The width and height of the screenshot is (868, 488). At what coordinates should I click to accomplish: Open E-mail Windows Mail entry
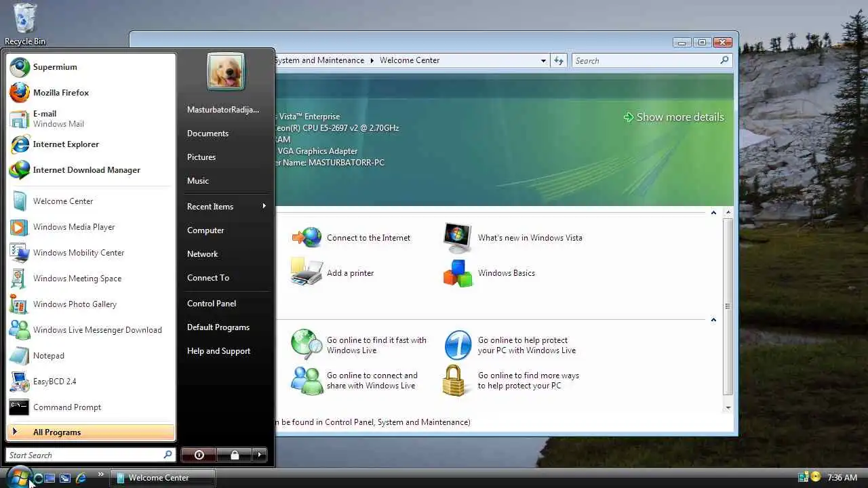tap(90, 119)
